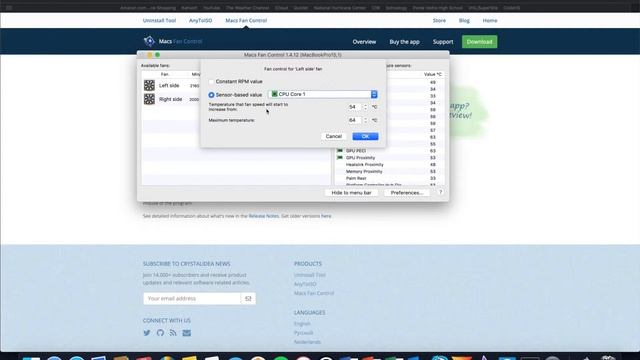Click the older versions here link
The width and height of the screenshot is (640, 360).
click(326, 216)
